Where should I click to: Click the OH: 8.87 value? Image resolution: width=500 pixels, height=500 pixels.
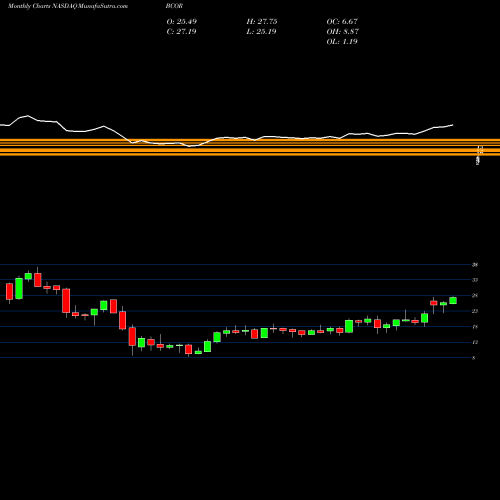(343, 31)
